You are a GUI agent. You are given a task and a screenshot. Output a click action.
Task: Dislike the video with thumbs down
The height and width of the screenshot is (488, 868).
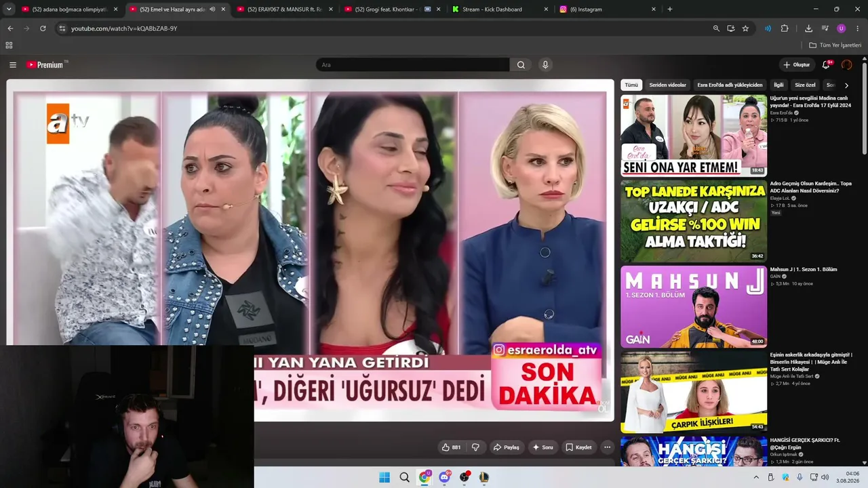point(475,447)
